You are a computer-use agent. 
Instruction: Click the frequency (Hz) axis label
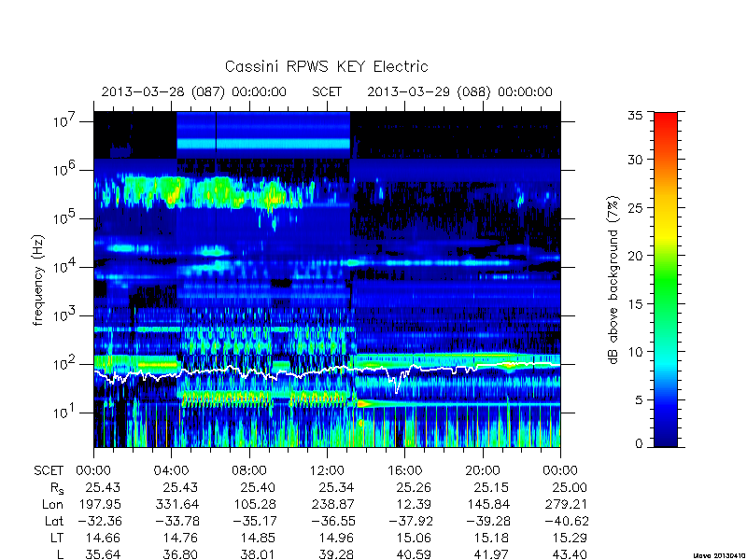coord(38,280)
